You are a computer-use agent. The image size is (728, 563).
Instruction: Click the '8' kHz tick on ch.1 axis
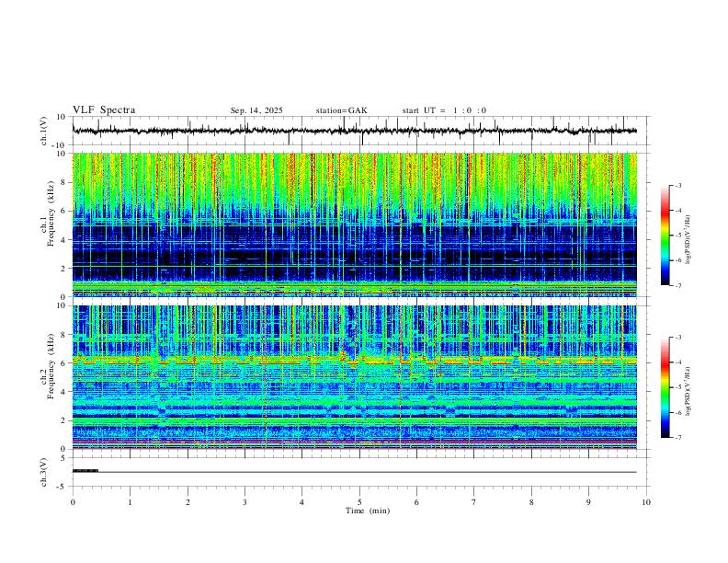[x=64, y=182]
